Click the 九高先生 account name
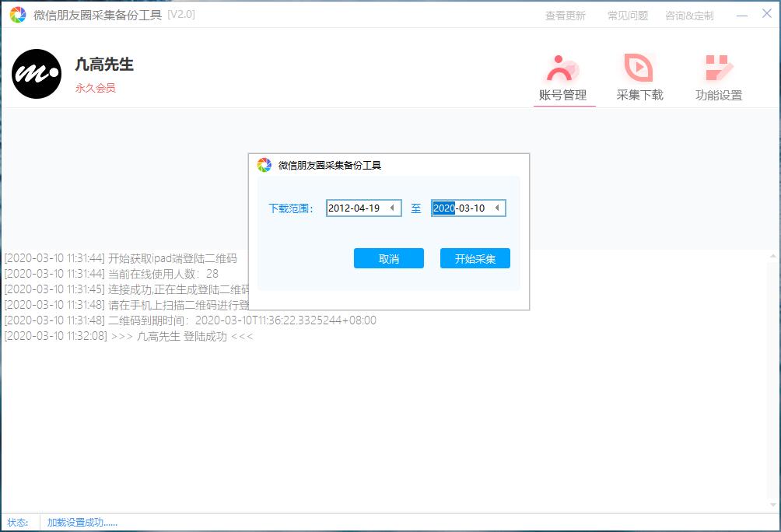The image size is (781, 532). (103, 65)
